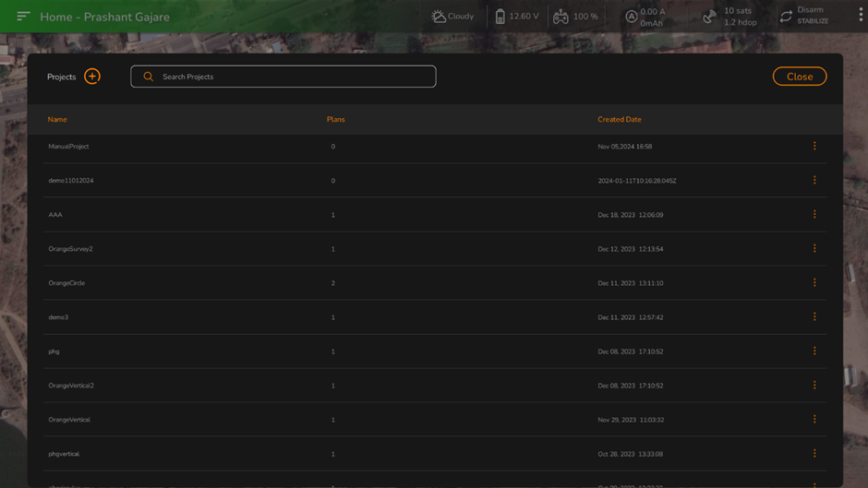
Task: Open the hamburger navigation menu
Action: [x=23, y=17]
